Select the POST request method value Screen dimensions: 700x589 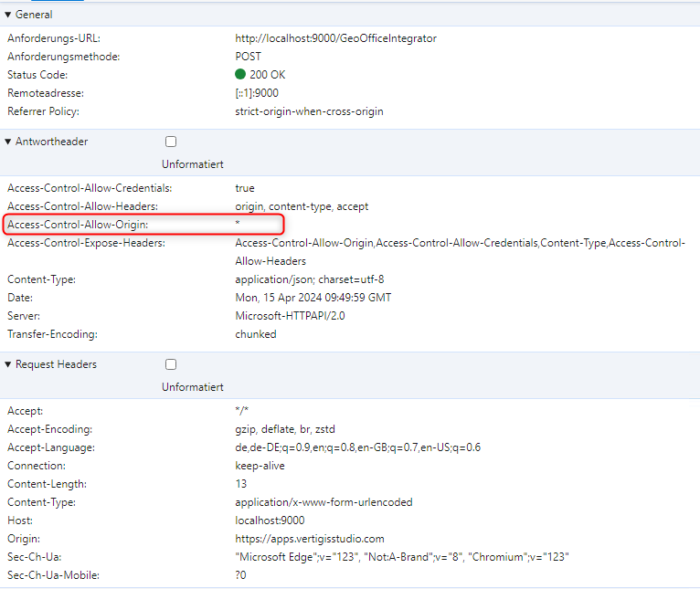pyautogui.click(x=249, y=57)
